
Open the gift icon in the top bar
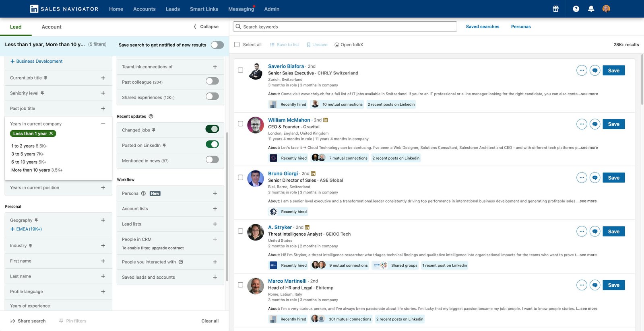[555, 9]
